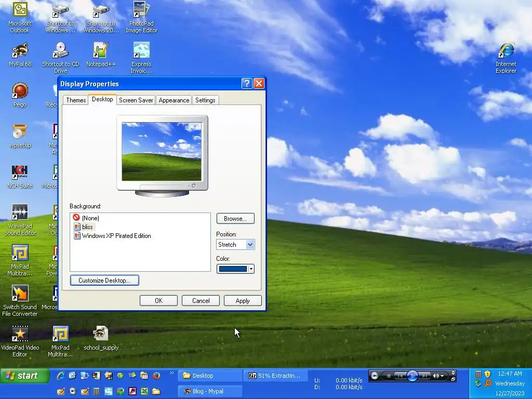The width and height of the screenshot is (532, 399).
Task: Confirm with the OK button
Action: pos(158,301)
